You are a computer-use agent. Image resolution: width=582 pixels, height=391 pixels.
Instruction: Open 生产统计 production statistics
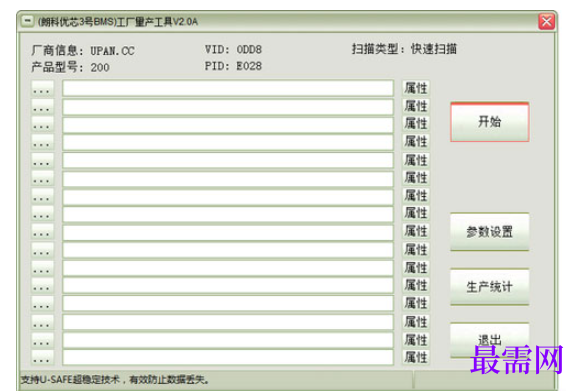(x=490, y=287)
